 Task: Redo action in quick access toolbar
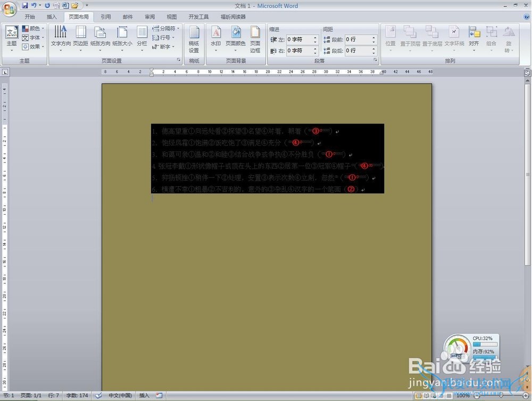pos(47,5)
